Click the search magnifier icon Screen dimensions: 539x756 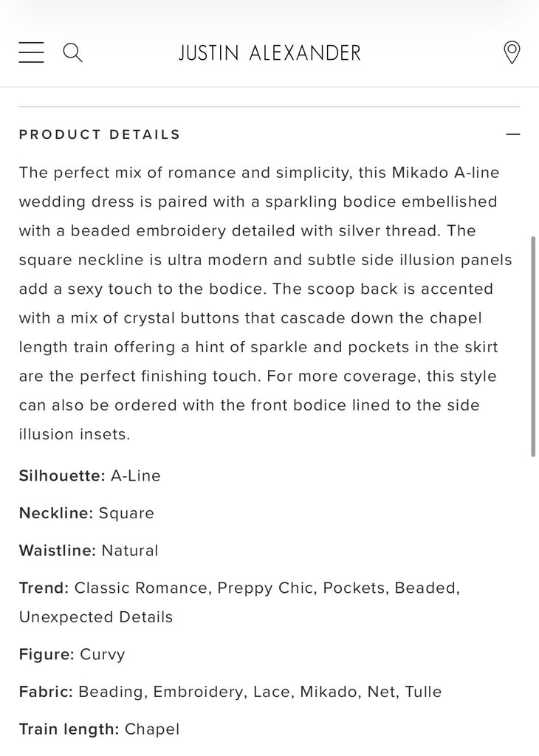pyautogui.click(x=72, y=52)
